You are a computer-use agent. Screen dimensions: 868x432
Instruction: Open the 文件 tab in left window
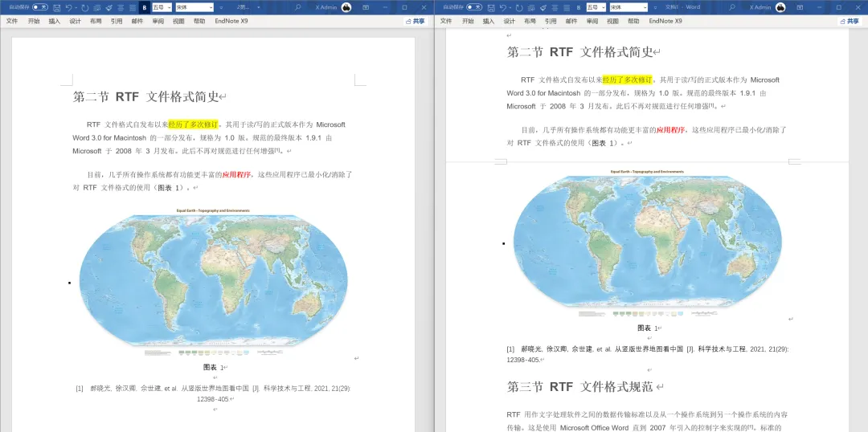pos(12,21)
